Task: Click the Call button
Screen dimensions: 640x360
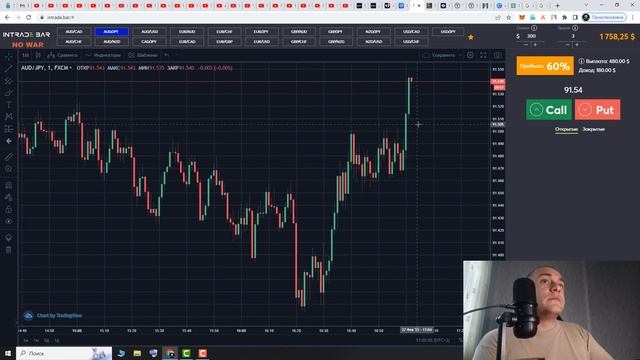Action: pyautogui.click(x=549, y=110)
